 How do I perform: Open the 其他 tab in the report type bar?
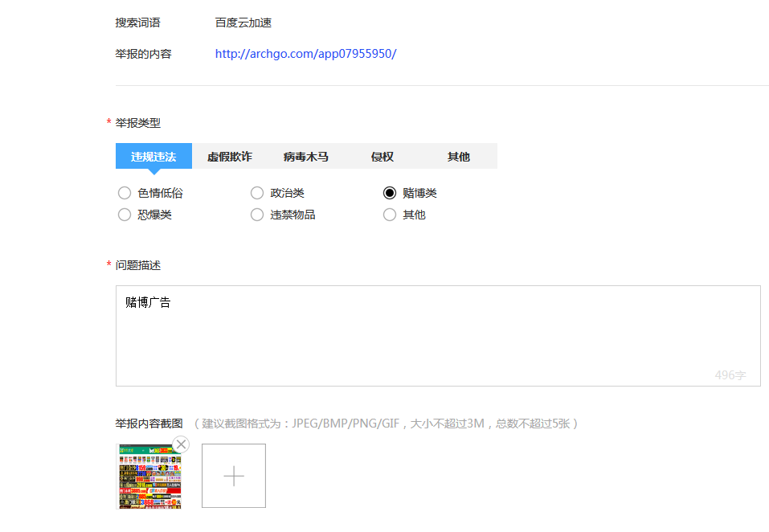tap(459, 157)
